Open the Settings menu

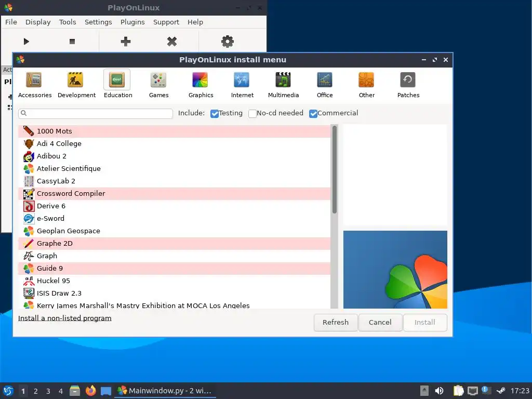[98, 22]
